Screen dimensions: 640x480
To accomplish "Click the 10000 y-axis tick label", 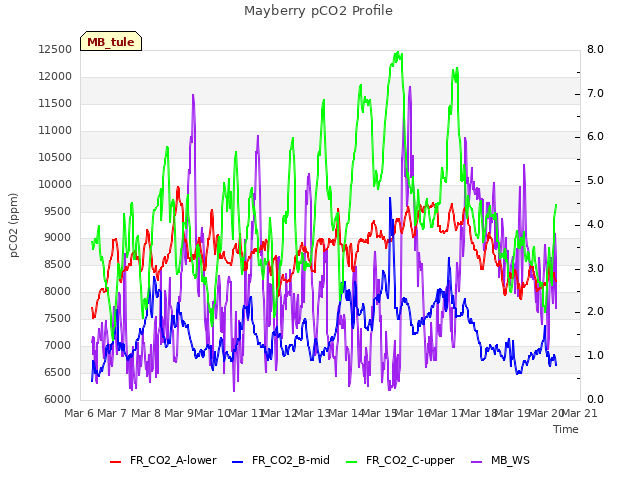I will [x=55, y=184].
